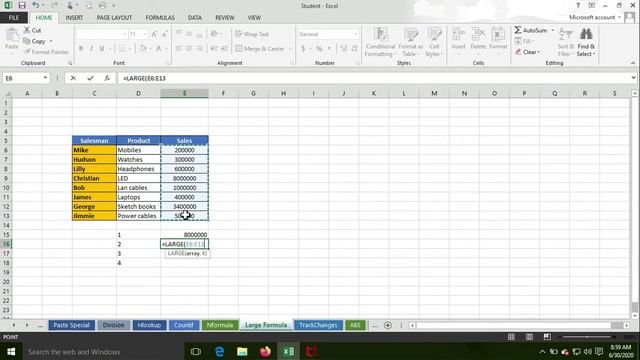
Task: Switch to Normal view in status bar
Action: 511,337
